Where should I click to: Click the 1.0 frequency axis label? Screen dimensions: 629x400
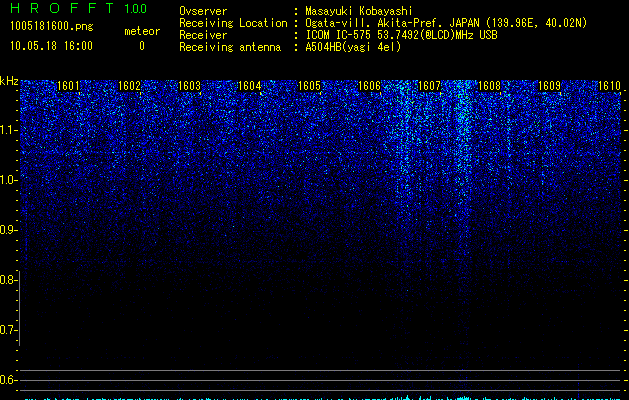(8, 180)
